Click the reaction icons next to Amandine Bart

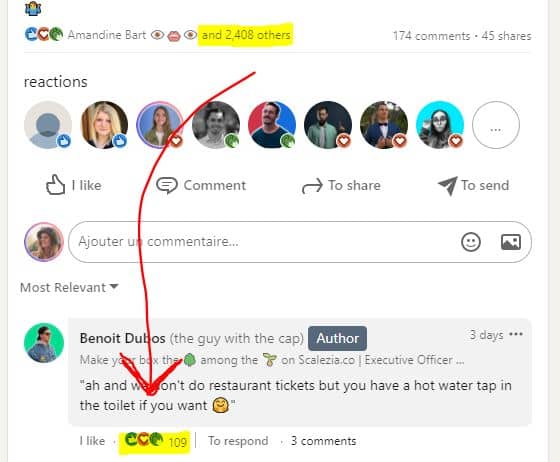point(44,34)
